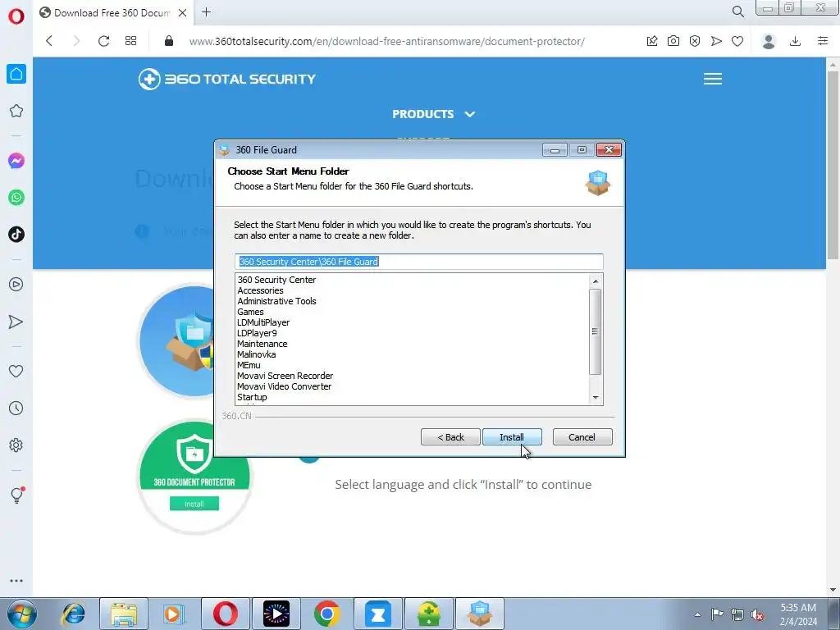Open the website hamburger menu
Screen dimensions: 840x630
(x=713, y=79)
